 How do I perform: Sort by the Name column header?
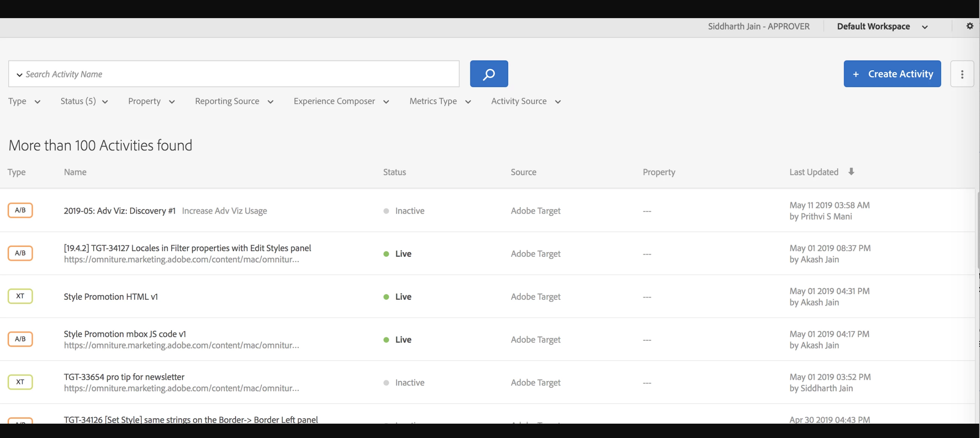click(x=75, y=172)
